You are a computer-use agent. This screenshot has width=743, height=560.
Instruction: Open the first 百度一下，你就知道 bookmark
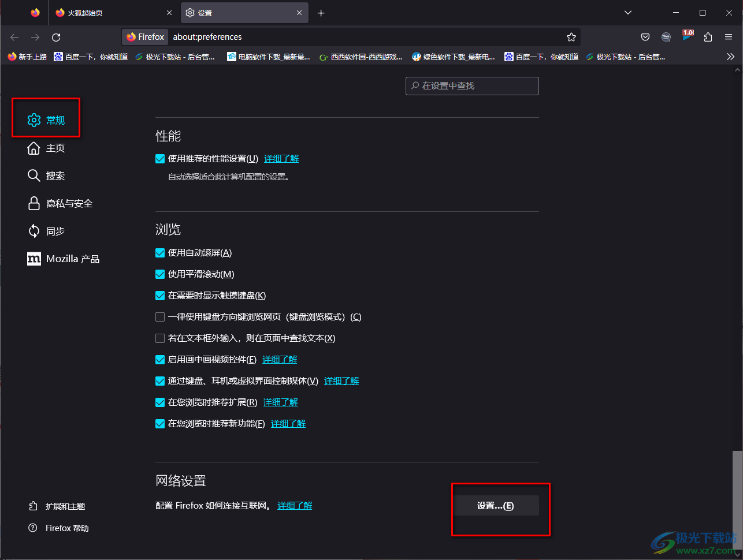(91, 57)
